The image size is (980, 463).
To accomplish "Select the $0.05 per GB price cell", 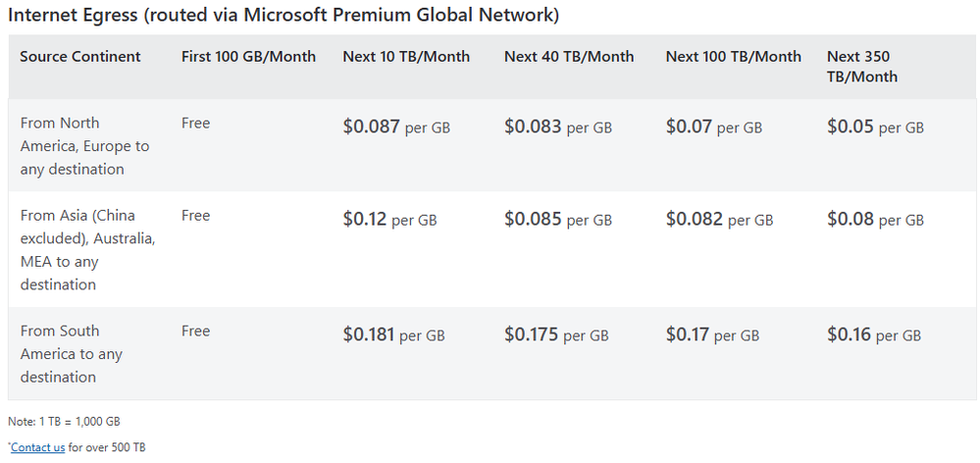I will (875, 127).
